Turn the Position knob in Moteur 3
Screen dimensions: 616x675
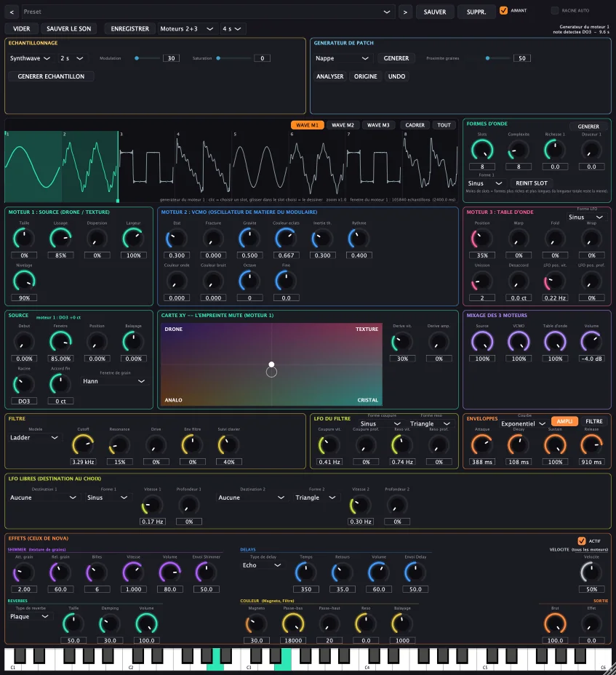482,239
